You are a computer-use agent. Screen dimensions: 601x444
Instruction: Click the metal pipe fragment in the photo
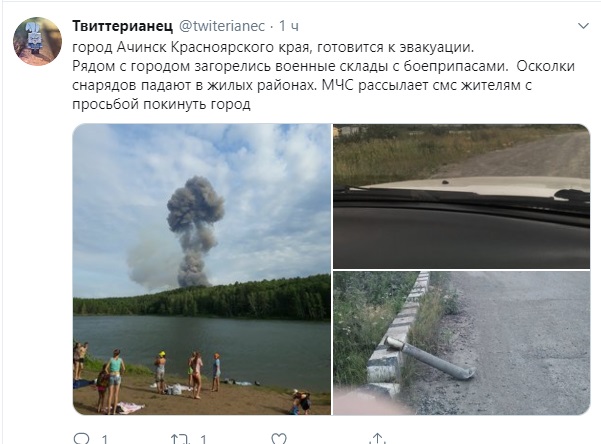(430, 358)
